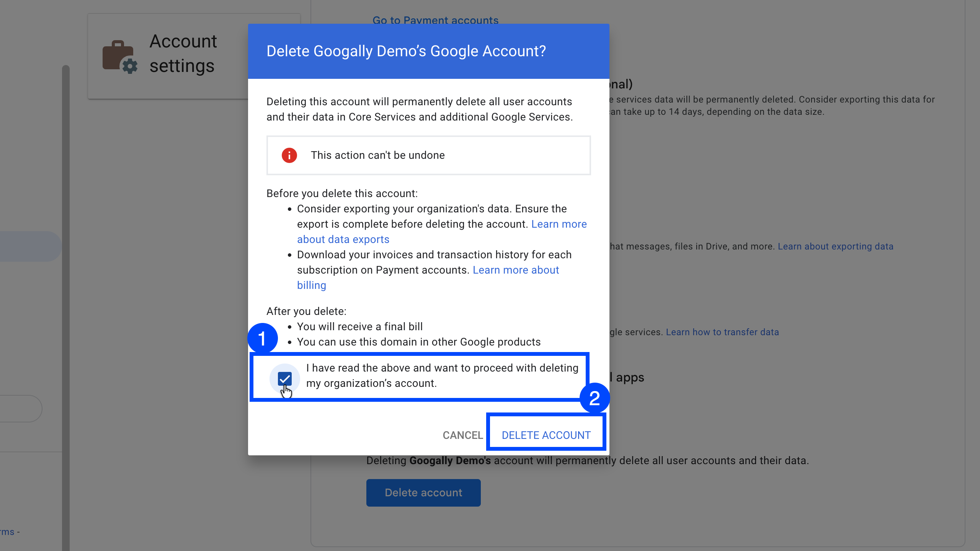Open Learn more about billing link
The width and height of the screenshot is (980, 551).
[516, 270]
